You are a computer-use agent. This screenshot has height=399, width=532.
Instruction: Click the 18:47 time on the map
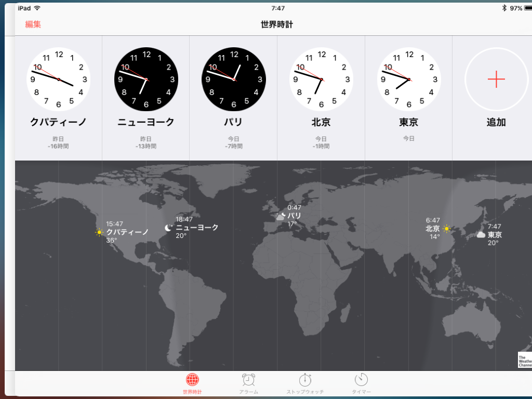184,219
